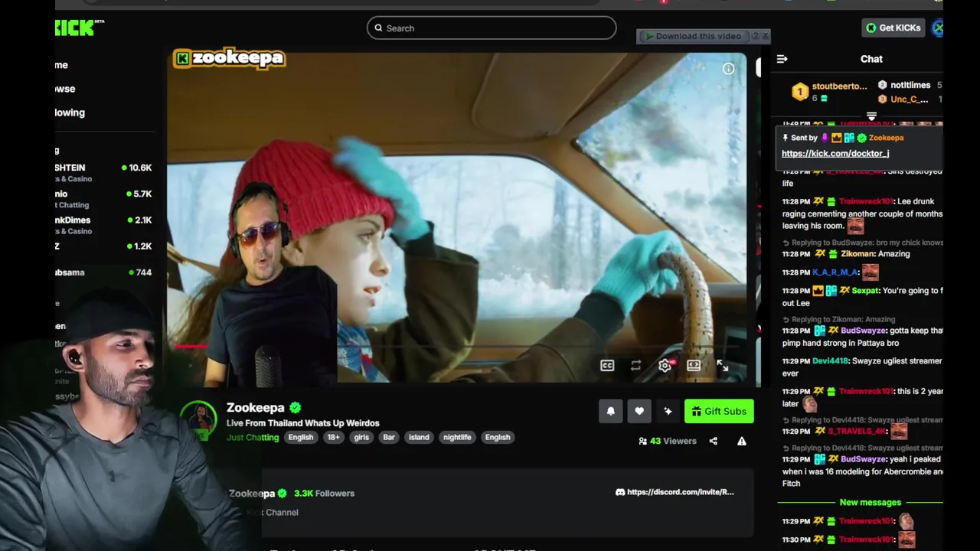Click Unc_C leaderboard entry

coord(910,99)
